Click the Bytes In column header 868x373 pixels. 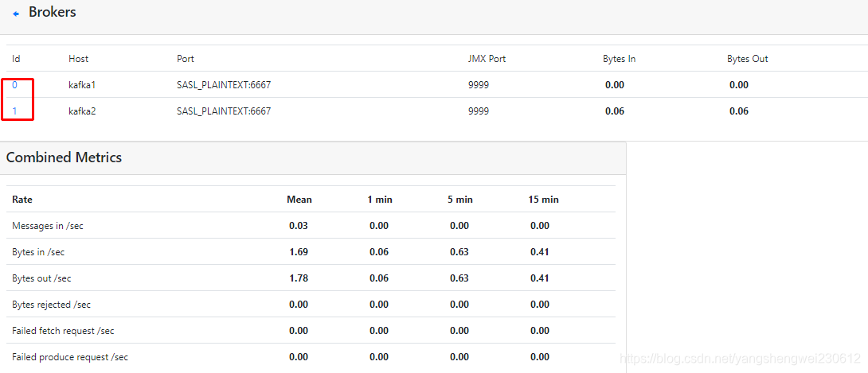coord(619,59)
